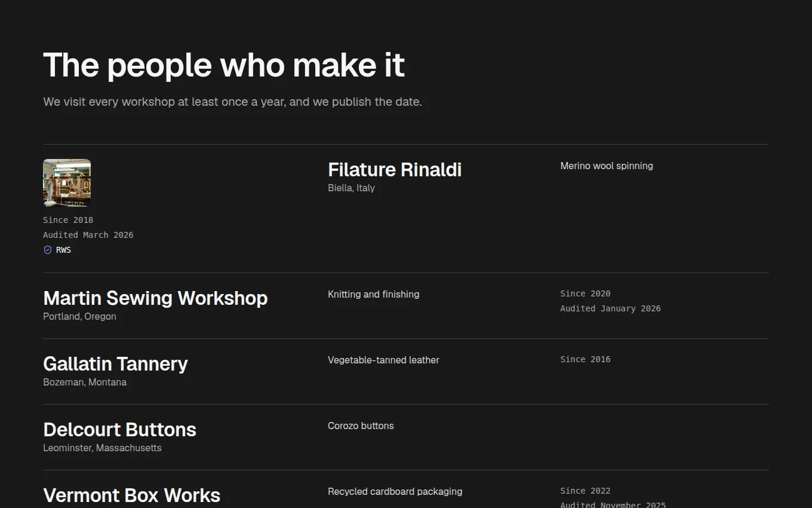This screenshot has height=508, width=812.
Task: Click the "Leominster, Massachusetts" location text
Action: [102, 448]
